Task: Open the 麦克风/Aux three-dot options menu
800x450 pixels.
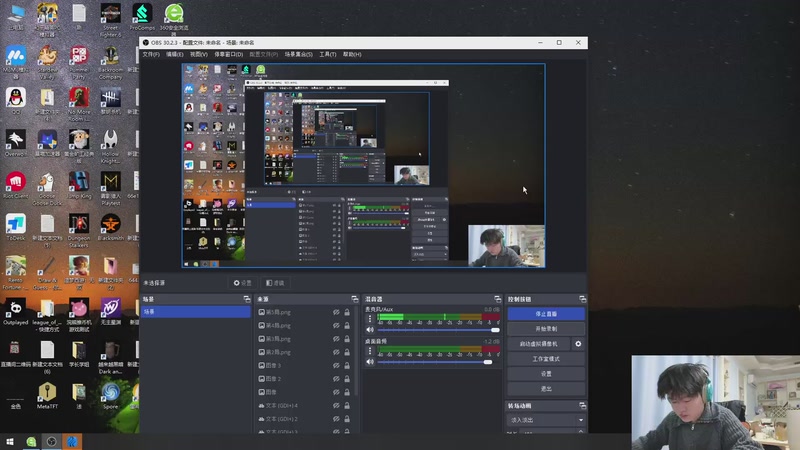Action: click(370, 319)
